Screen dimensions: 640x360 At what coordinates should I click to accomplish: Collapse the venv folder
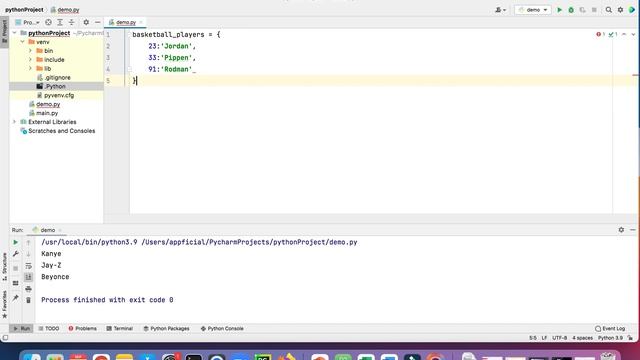(22, 42)
